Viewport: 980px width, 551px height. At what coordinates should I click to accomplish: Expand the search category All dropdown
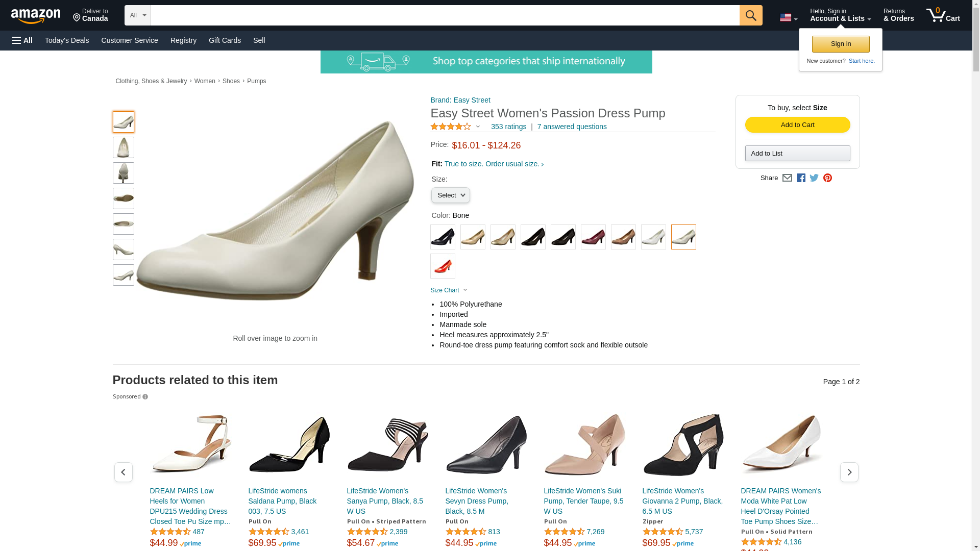pos(138,15)
